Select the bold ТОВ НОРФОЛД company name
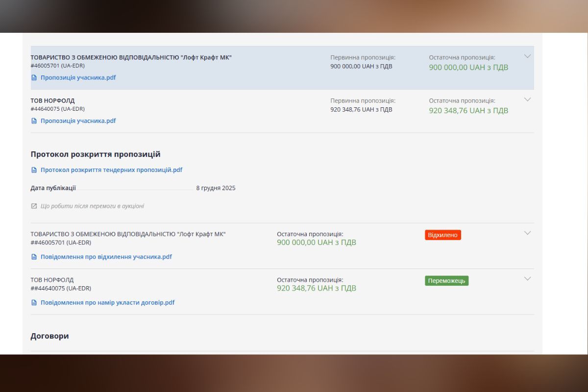 52,100
